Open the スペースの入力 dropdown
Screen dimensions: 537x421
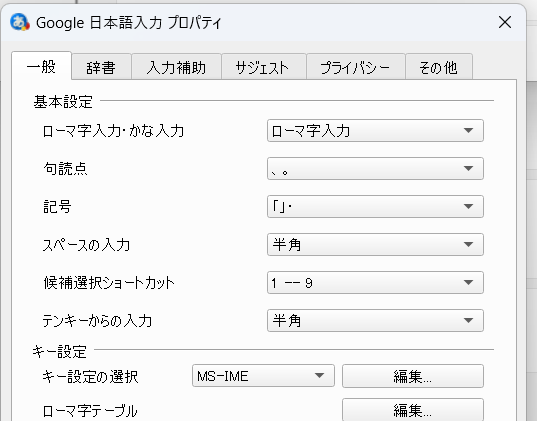coord(375,245)
